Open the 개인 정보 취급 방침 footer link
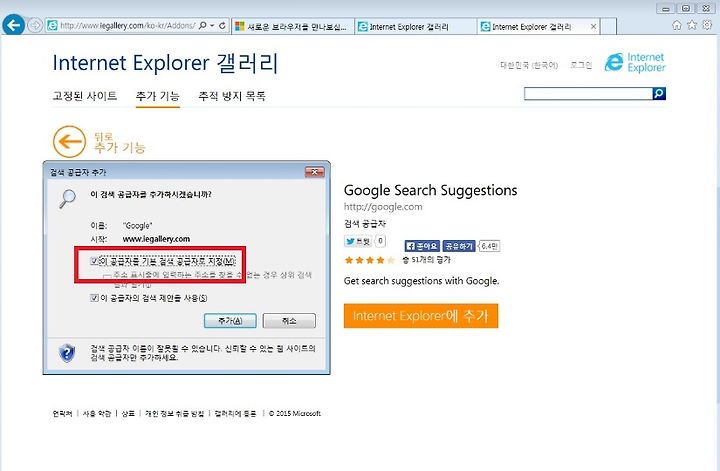The image size is (720, 471). 174,414
